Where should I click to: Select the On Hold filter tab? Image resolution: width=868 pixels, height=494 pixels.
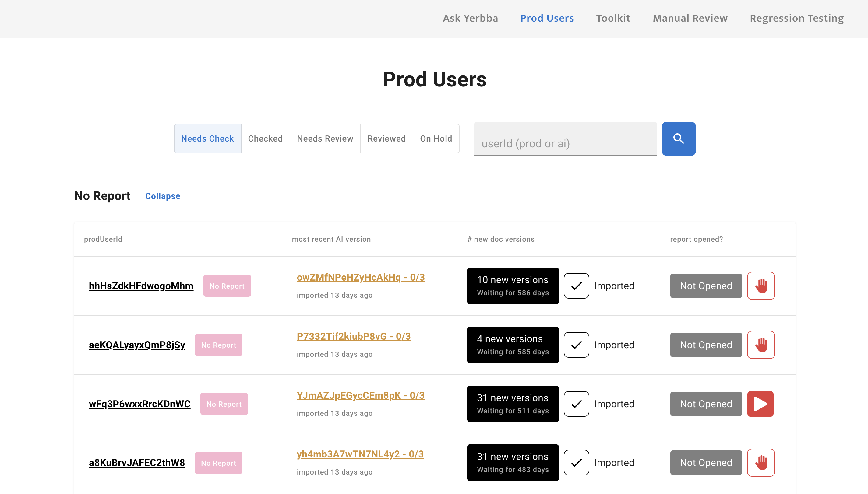point(436,138)
